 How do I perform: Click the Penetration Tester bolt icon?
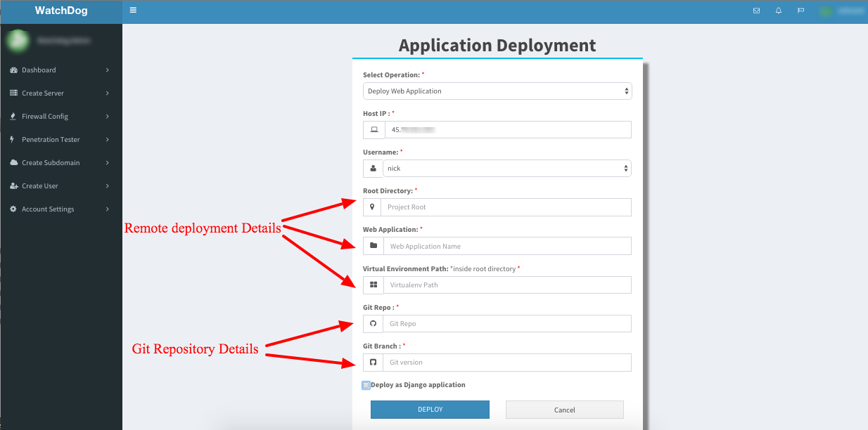13,140
